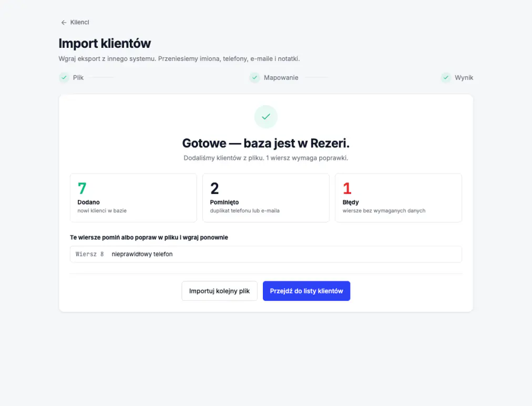Click the large green success checkmark
The height and width of the screenshot is (406, 532).
tap(266, 117)
